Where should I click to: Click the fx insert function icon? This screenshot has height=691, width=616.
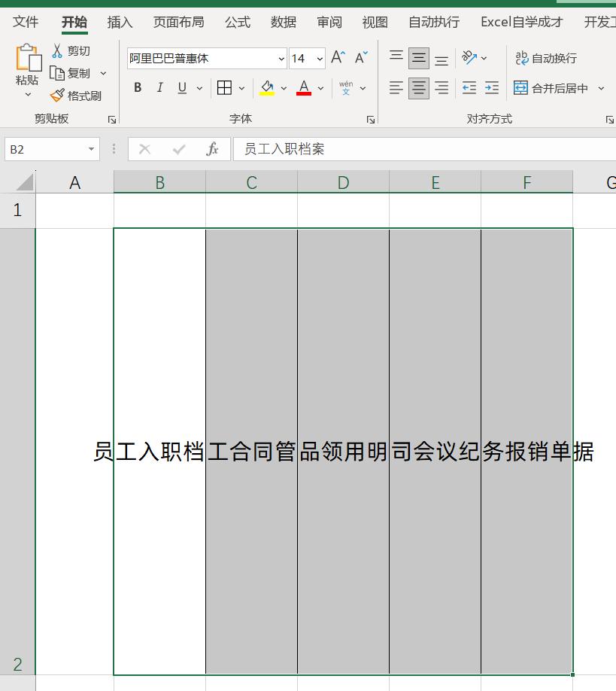(212, 149)
